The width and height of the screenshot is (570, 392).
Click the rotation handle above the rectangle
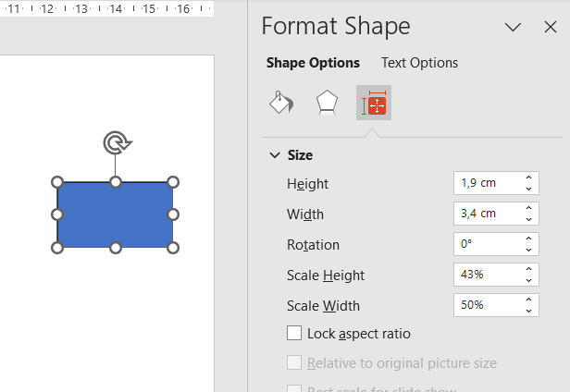[x=116, y=142]
